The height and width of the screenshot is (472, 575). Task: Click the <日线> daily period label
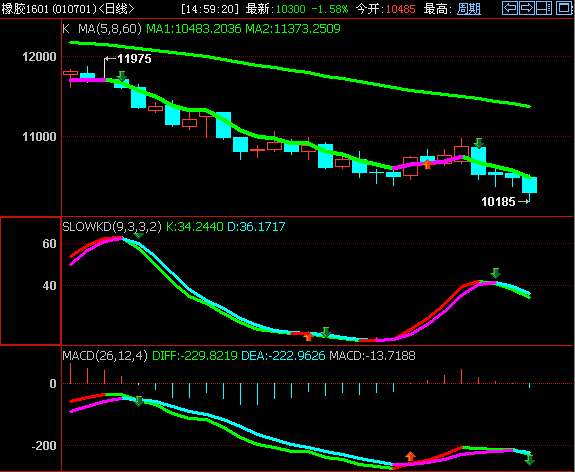(117, 9)
